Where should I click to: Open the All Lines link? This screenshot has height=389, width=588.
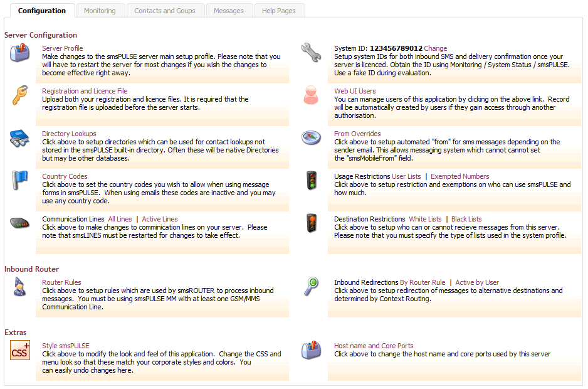pyautogui.click(x=120, y=219)
